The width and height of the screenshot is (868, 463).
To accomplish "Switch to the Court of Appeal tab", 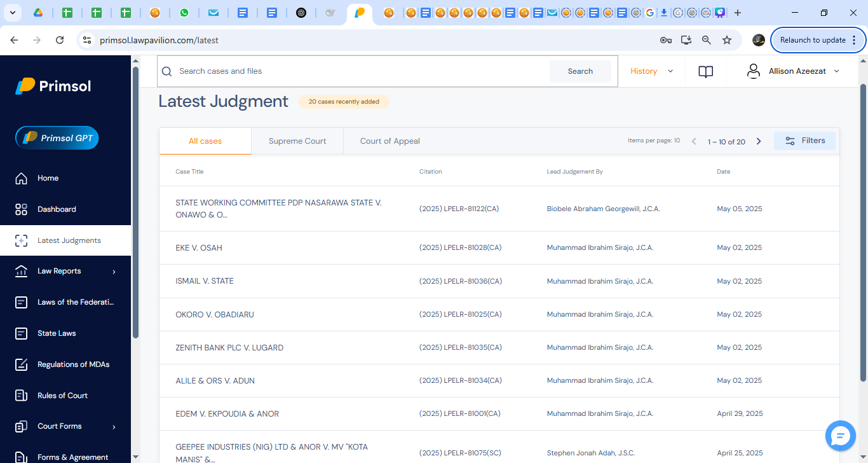I will click(390, 141).
